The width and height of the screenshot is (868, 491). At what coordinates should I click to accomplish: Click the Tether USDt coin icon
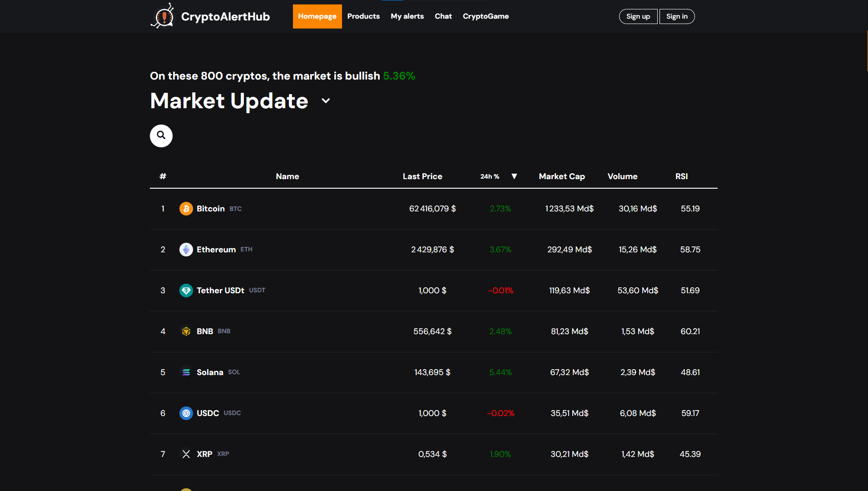pos(186,291)
